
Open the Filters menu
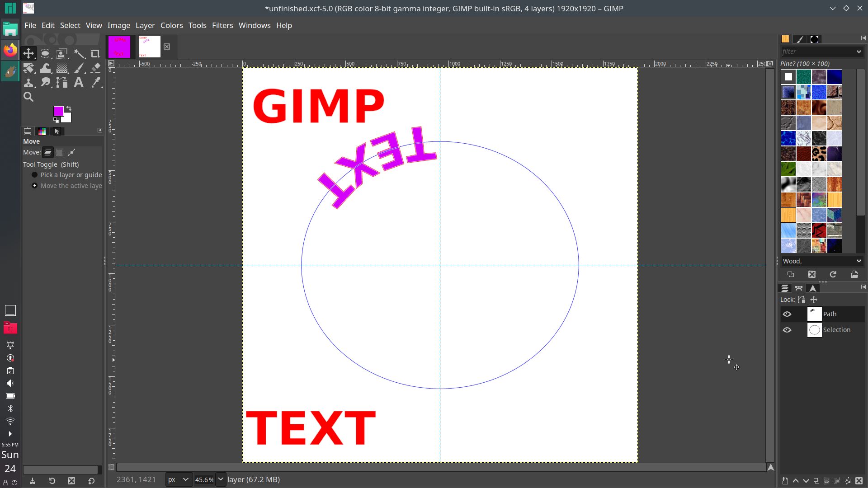pos(222,25)
